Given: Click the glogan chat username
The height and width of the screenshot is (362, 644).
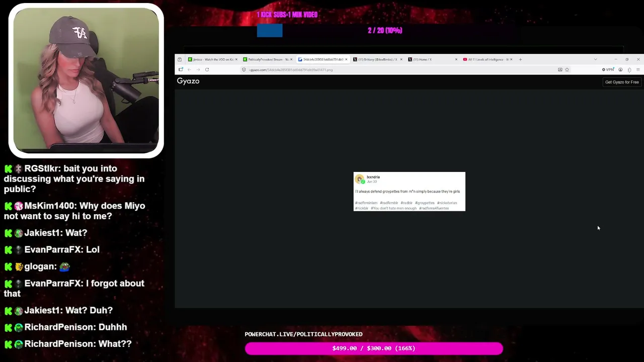Looking at the screenshot, I should [39, 266].
